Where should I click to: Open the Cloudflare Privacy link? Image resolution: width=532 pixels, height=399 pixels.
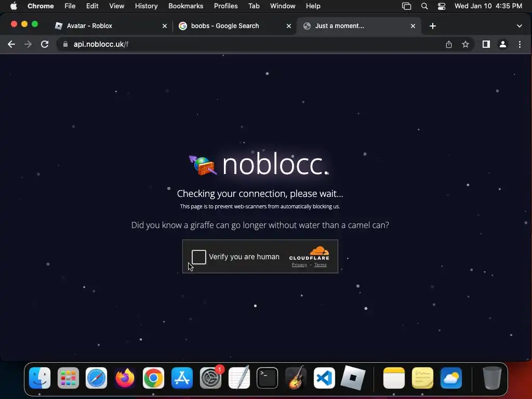point(299,265)
